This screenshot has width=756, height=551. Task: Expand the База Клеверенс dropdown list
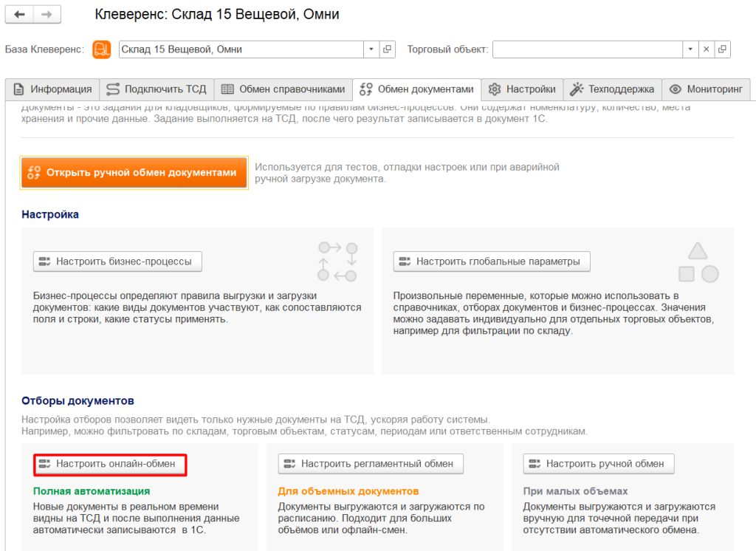tap(371, 49)
